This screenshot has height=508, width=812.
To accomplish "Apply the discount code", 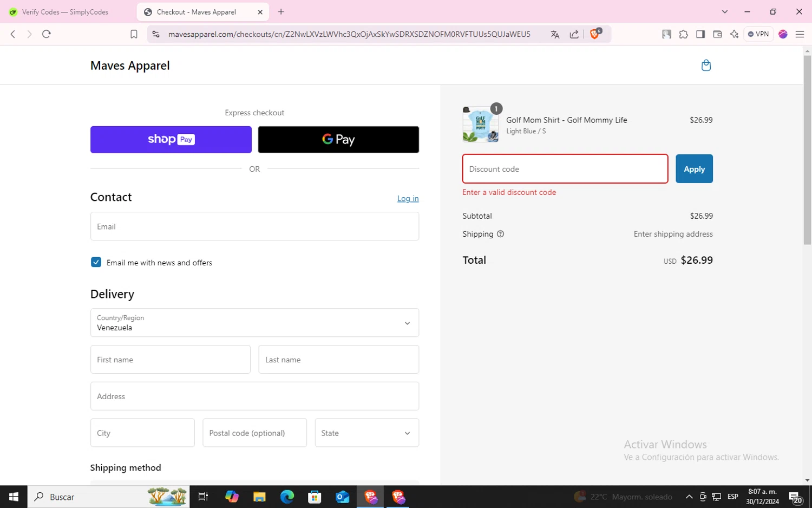I will [x=694, y=169].
